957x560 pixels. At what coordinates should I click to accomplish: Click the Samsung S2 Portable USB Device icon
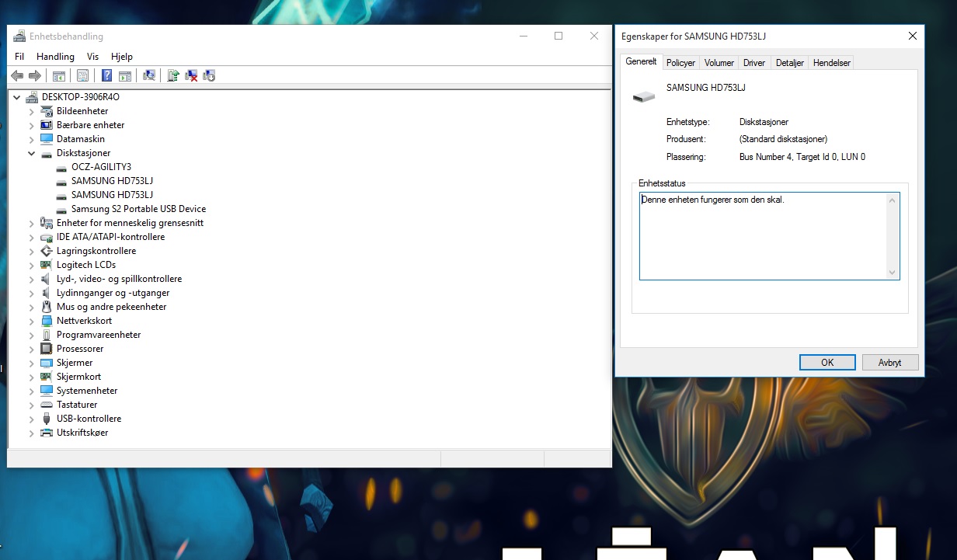coord(61,209)
